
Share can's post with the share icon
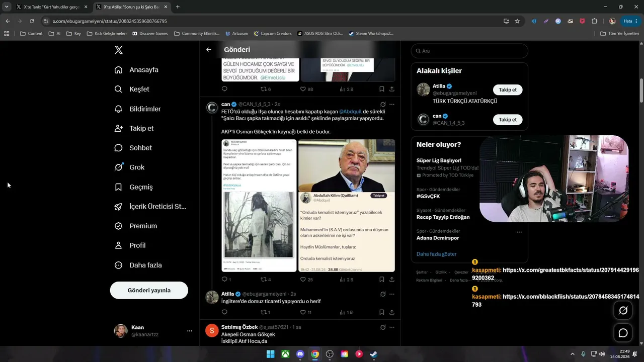(392, 280)
